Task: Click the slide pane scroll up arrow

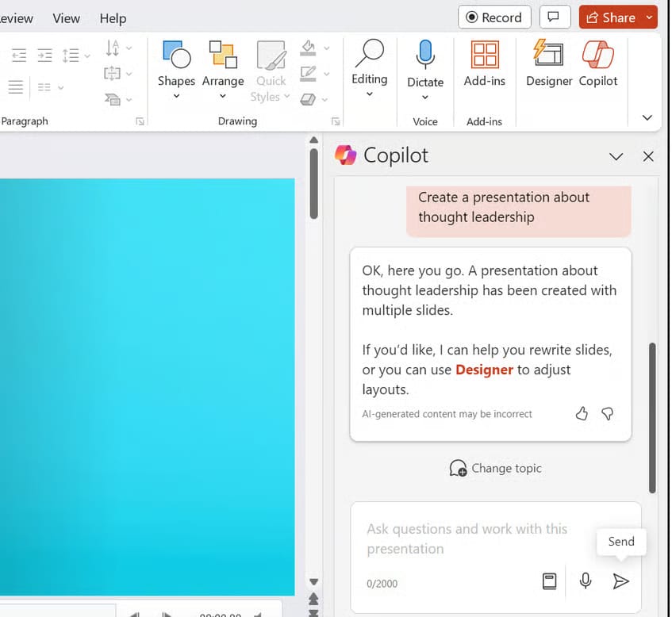Action: pos(313,140)
